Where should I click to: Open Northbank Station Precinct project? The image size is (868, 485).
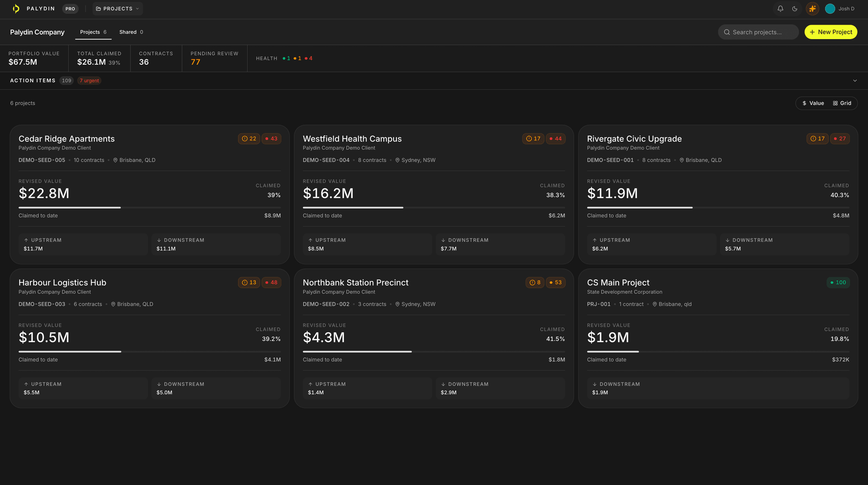(x=355, y=282)
